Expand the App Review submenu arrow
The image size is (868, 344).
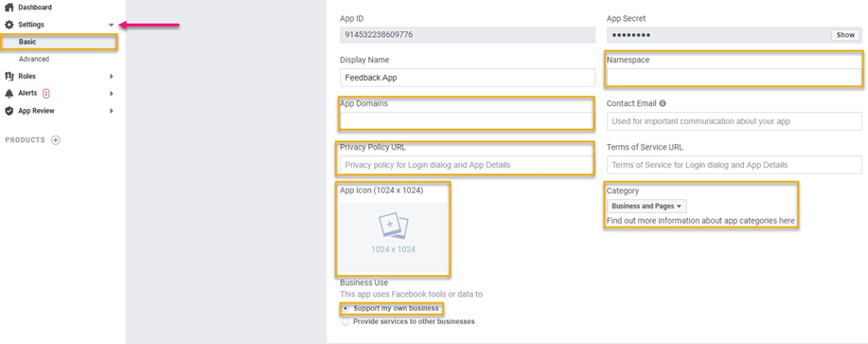[112, 111]
